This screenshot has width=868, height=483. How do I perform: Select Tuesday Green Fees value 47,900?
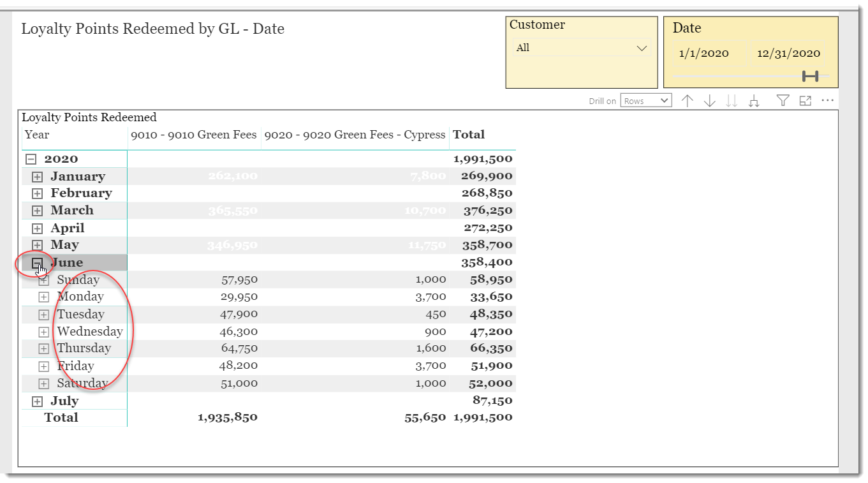pyautogui.click(x=240, y=314)
